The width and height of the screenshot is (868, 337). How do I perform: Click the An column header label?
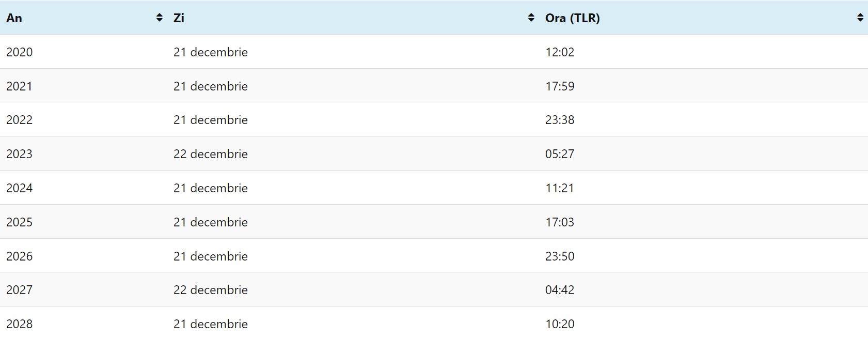pyautogui.click(x=14, y=18)
